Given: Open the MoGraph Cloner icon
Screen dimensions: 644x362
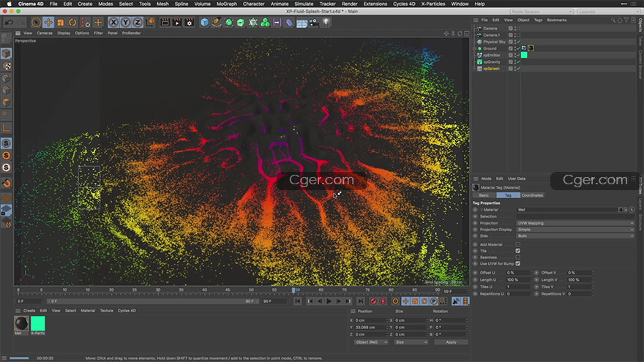Looking at the screenshot, I should point(265,22).
